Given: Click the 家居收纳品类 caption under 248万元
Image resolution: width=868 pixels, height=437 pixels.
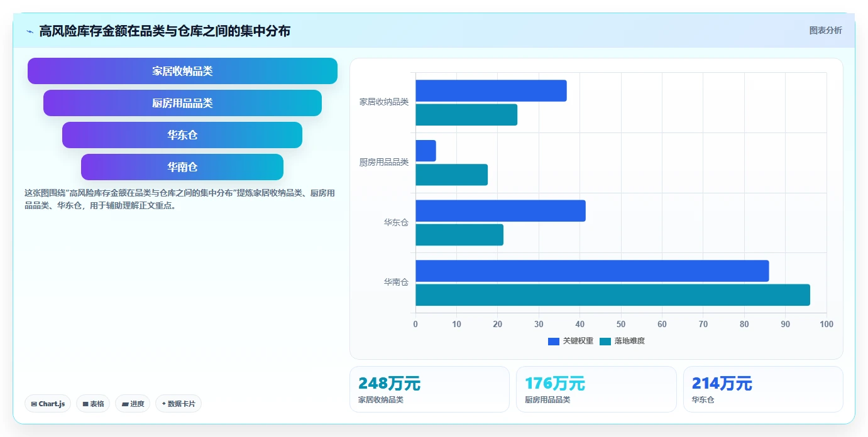Looking at the screenshot, I should (381, 400).
